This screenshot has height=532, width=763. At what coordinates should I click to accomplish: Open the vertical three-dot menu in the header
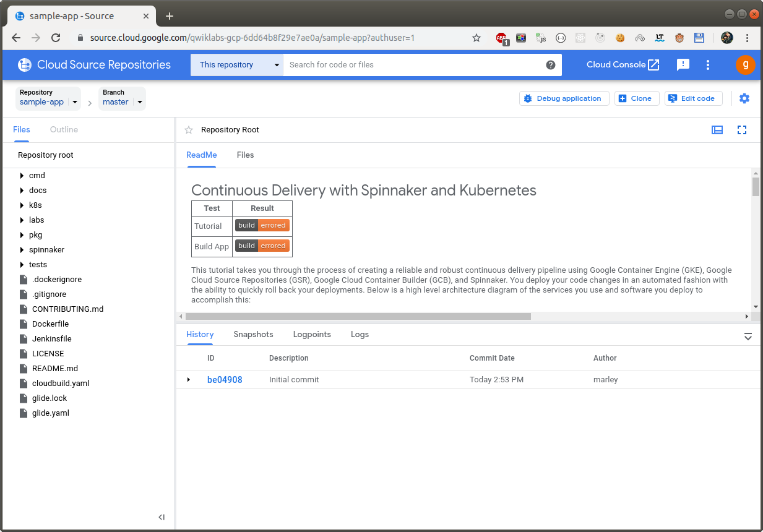(x=708, y=65)
